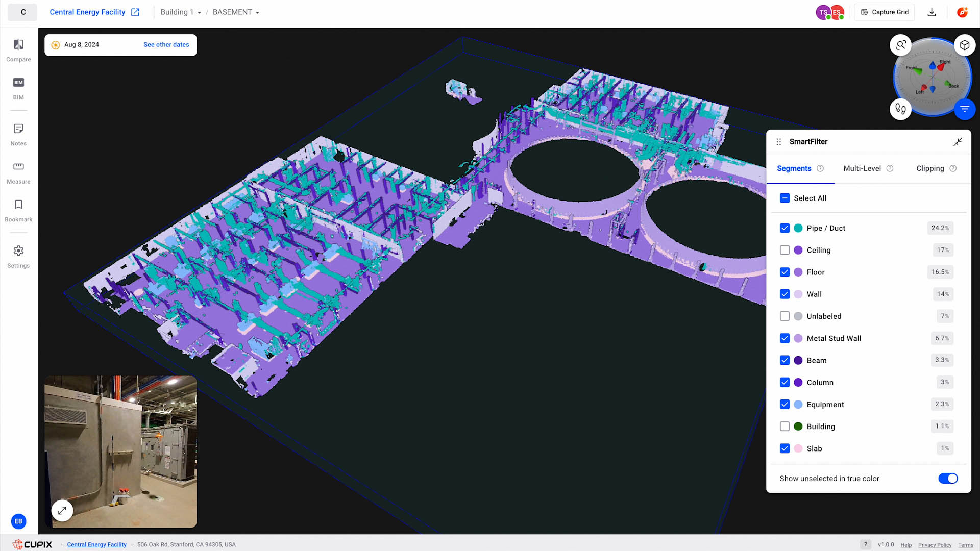The image size is (980, 551).
Task: Select the Segments tab
Action: [x=794, y=168]
